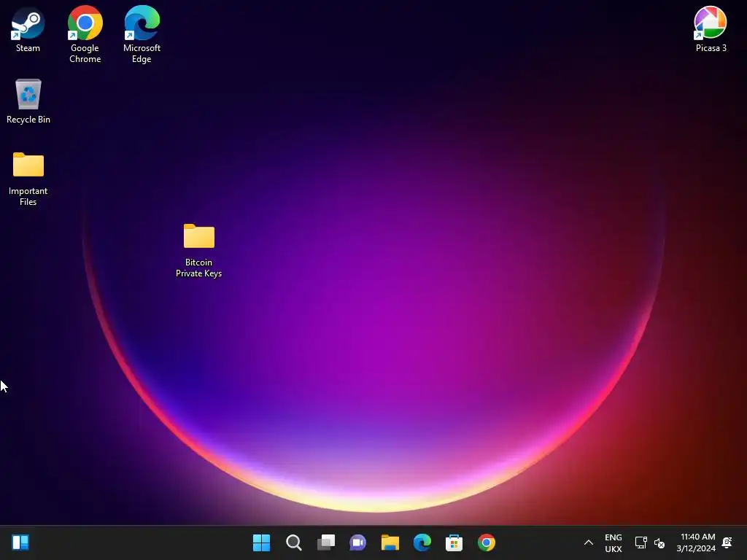
Task: Open the Chat app in taskbar
Action: pyautogui.click(x=357, y=542)
